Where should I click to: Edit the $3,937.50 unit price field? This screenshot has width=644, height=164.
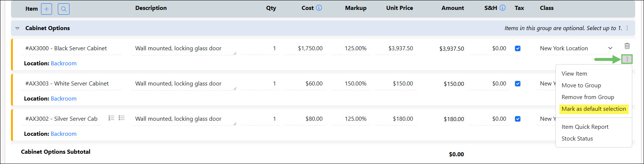click(x=396, y=48)
